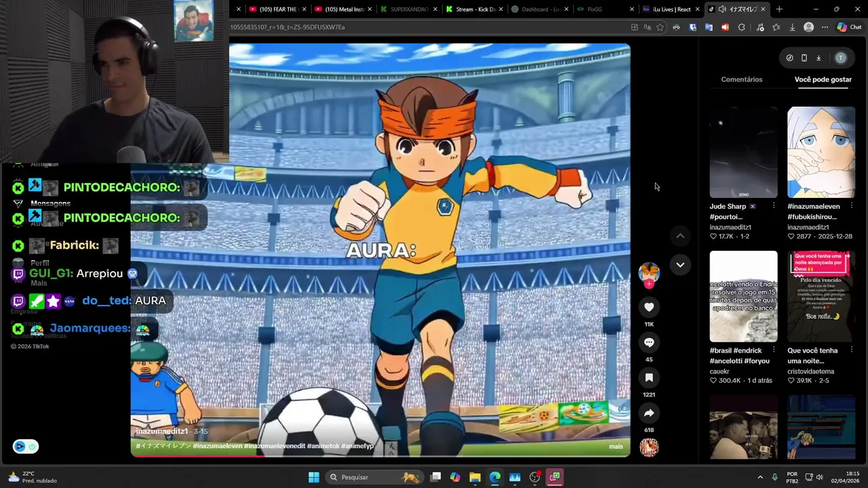The width and height of the screenshot is (868, 488).
Task: Switch to Você pode gostar tab
Action: coord(823,79)
